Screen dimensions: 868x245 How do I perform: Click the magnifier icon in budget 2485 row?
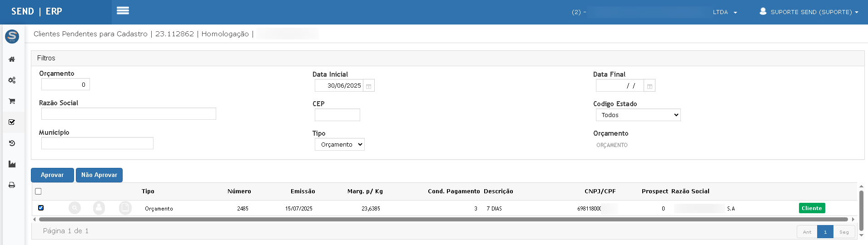[x=74, y=208]
